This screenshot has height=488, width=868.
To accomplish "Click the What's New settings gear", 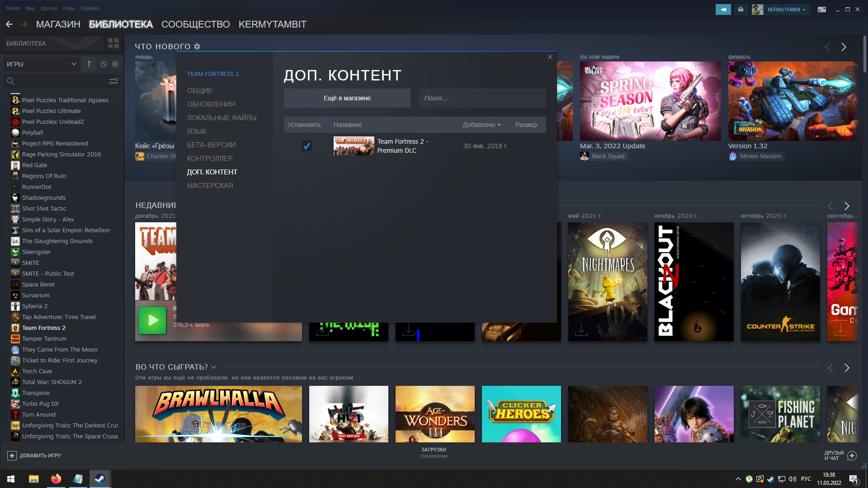I will pos(197,47).
